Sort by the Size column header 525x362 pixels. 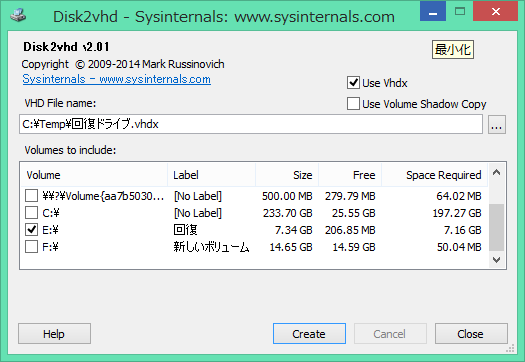click(x=287, y=175)
